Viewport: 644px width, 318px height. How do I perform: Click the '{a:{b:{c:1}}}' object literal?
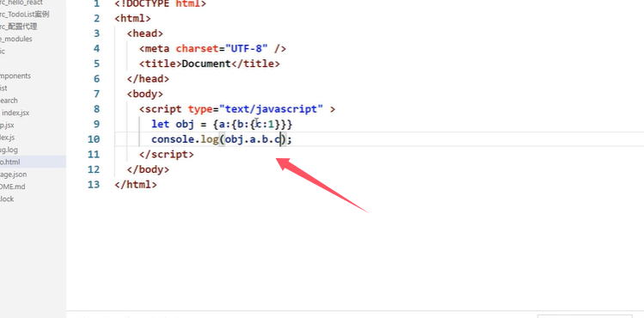point(253,124)
